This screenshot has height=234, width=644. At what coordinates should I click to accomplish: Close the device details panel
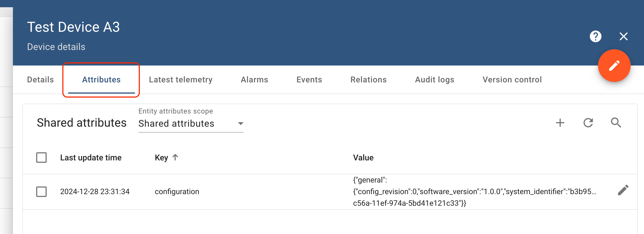click(x=623, y=37)
